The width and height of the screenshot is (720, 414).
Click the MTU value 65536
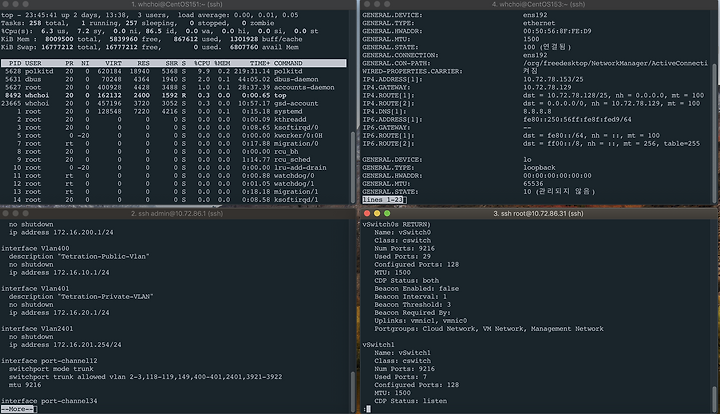pyautogui.click(x=533, y=184)
